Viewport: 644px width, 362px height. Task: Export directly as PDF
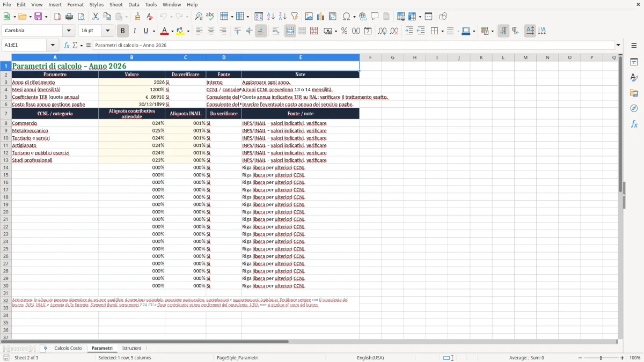pyautogui.click(x=57, y=17)
